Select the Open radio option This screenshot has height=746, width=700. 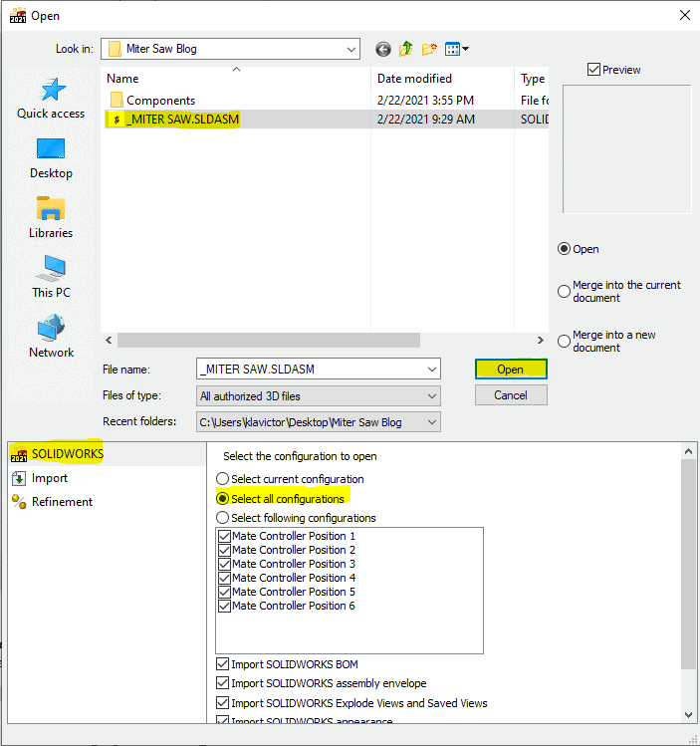point(564,249)
